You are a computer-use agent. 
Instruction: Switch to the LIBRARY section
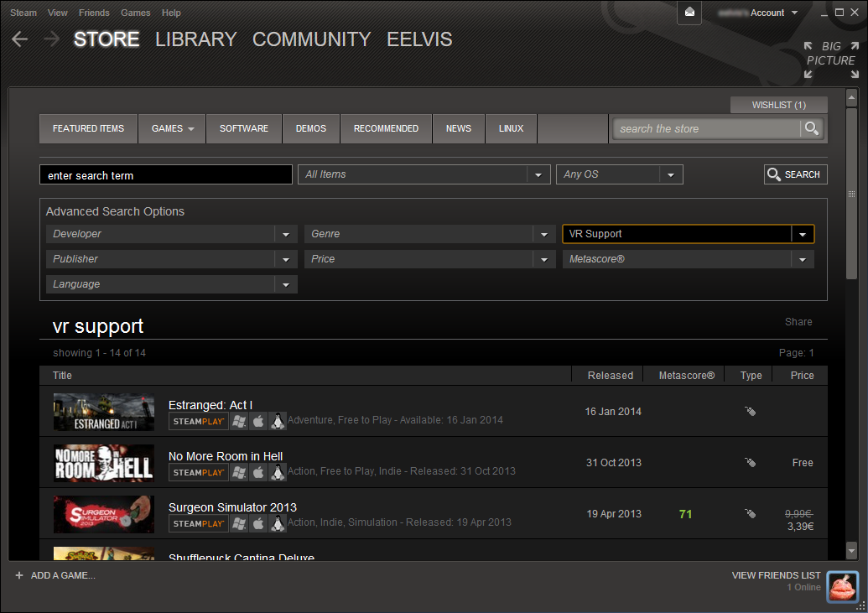196,39
